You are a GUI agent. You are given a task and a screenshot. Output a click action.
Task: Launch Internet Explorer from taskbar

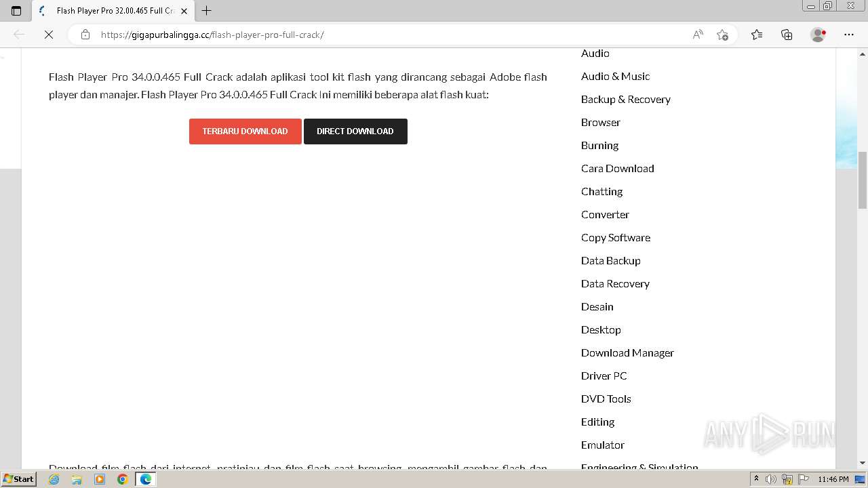[54, 479]
